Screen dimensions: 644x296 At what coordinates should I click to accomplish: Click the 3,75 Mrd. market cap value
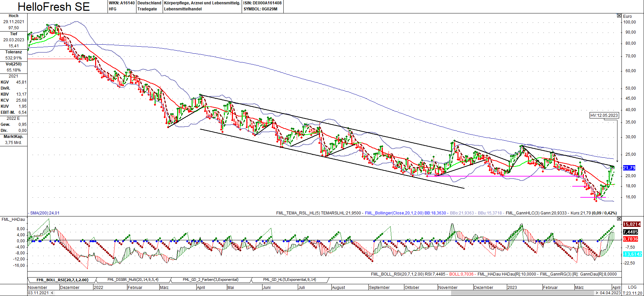(x=13, y=143)
